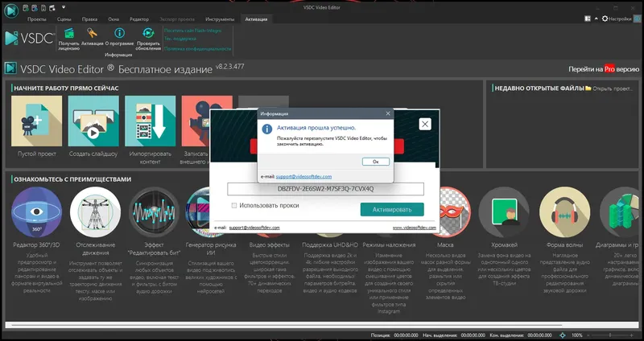Select the Импортировать контент tile

point(151,121)
